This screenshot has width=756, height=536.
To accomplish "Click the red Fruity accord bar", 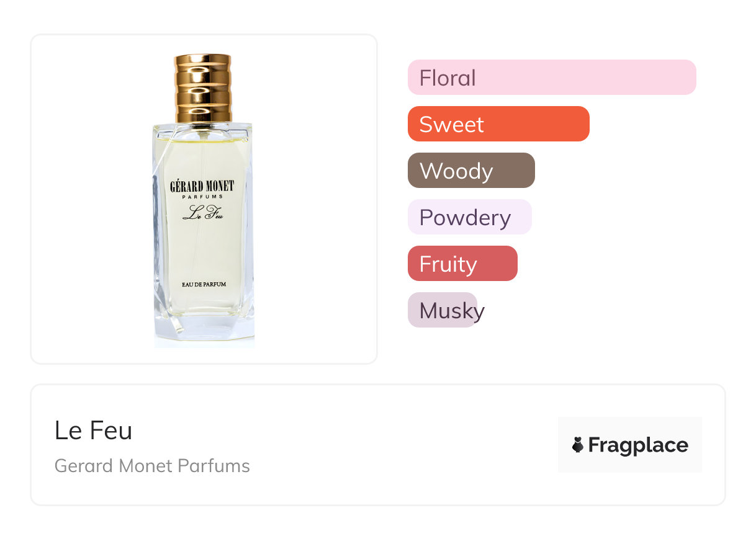I will tap(462, 264).
